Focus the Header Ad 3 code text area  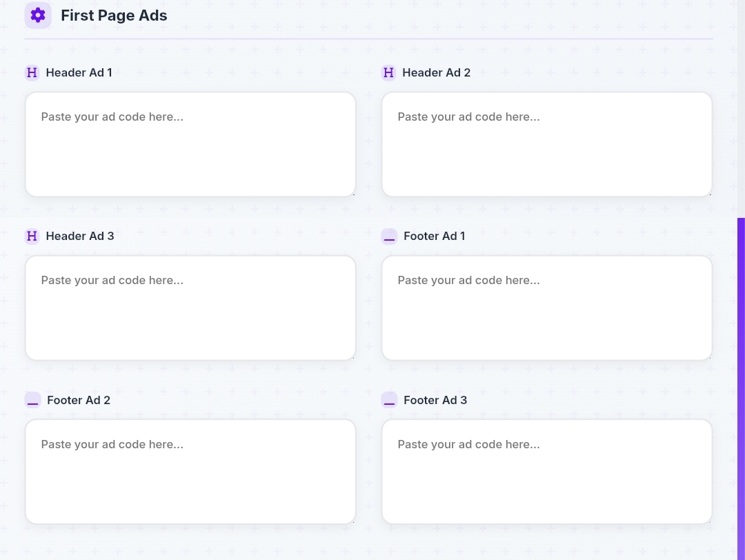[190, 308]
